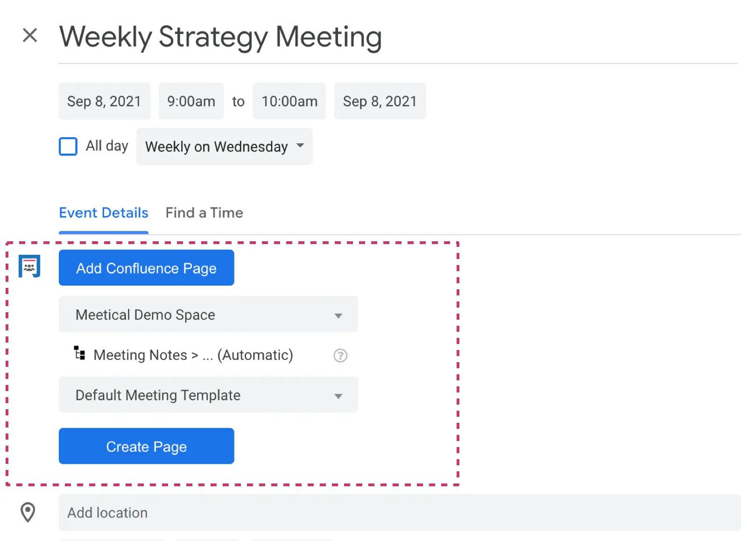Switch to the Find a Time tab

pyautogui.click(x=204, y=213)
